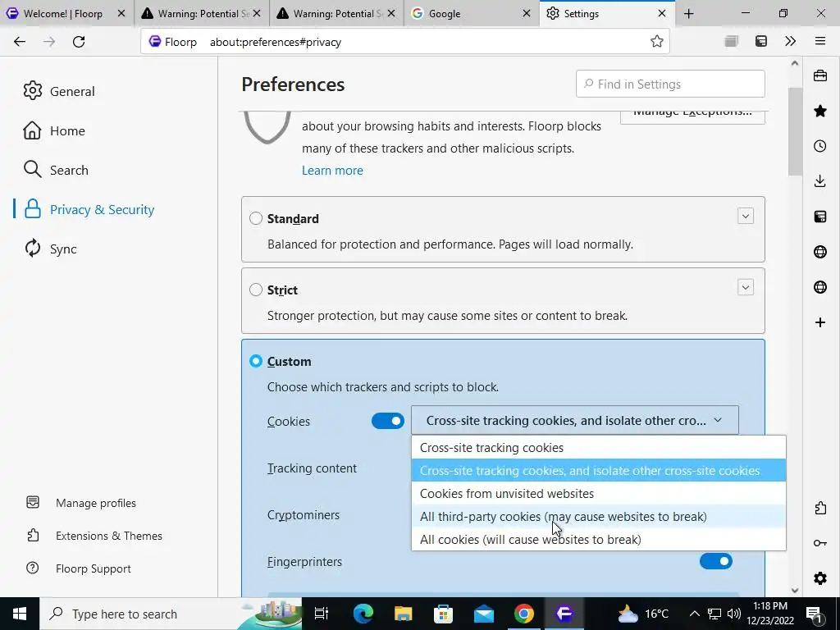Toggle the Fingerprinters blocking switch
The image size is (840, 630).
[x=715, y=561]
